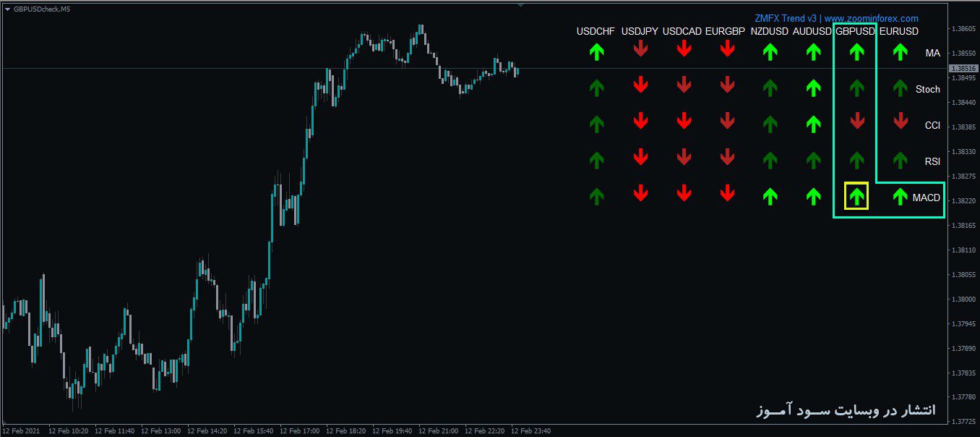Click the 12 Feb 17:00 time axis label

(x=303, y=431)
